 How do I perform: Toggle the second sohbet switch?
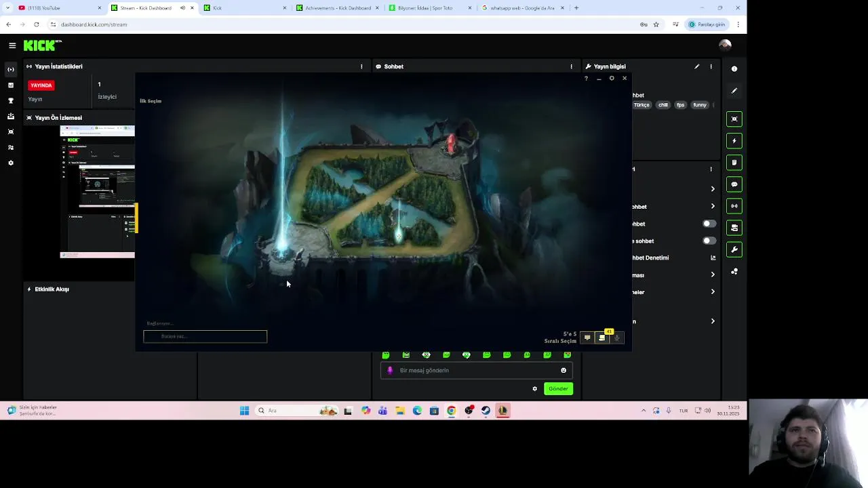click(x=709, y=241)
